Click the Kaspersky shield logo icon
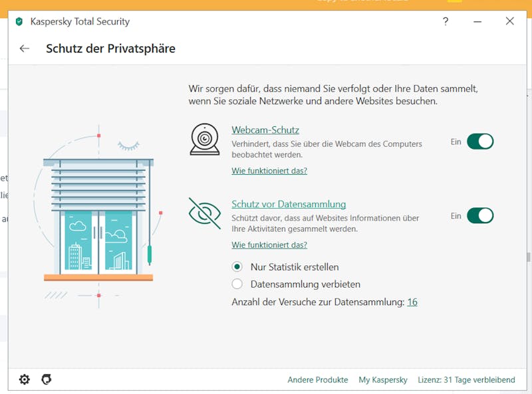Screen dimensions: 532x394 coord(19,22)
